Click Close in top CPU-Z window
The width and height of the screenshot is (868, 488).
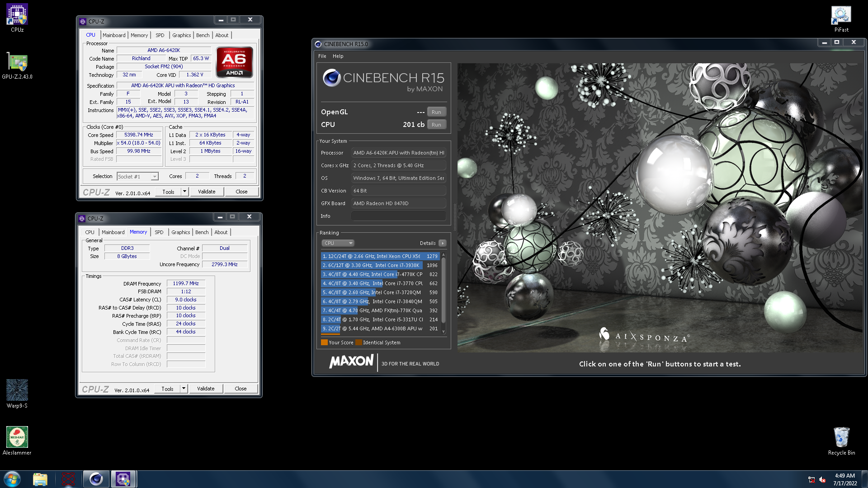(241, 192)
